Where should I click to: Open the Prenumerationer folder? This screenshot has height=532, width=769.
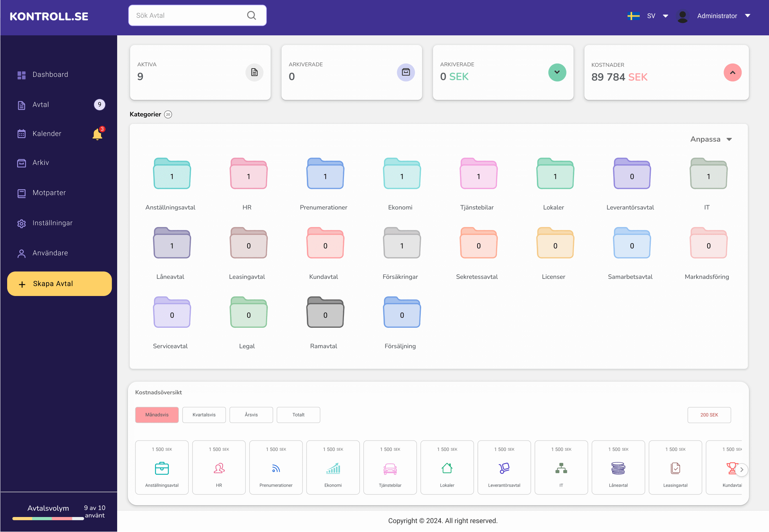(325, 174)
